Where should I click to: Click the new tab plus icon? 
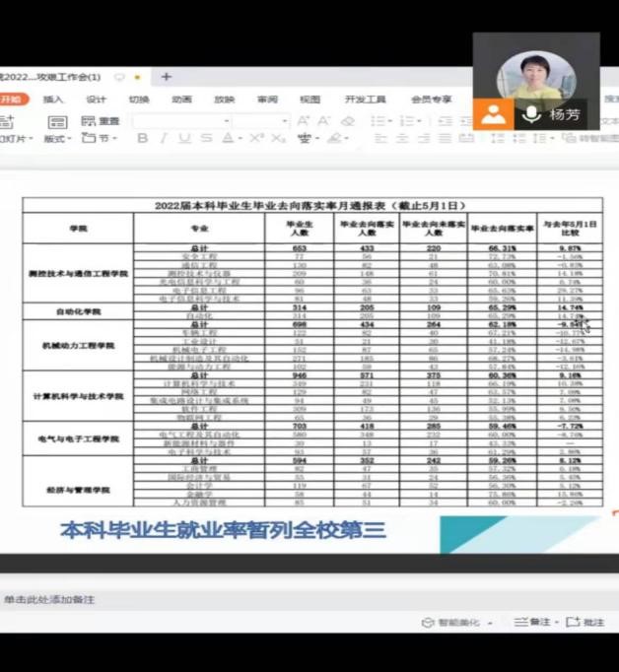tap(166, 77)
